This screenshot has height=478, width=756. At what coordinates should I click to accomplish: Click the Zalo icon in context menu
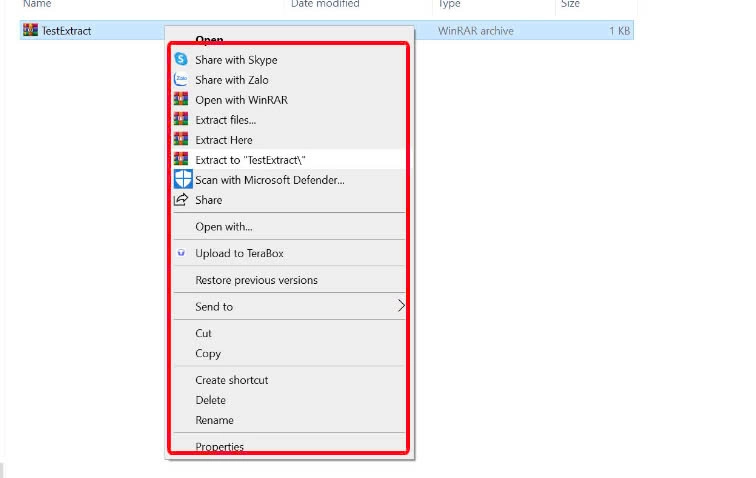click(181, 79)
